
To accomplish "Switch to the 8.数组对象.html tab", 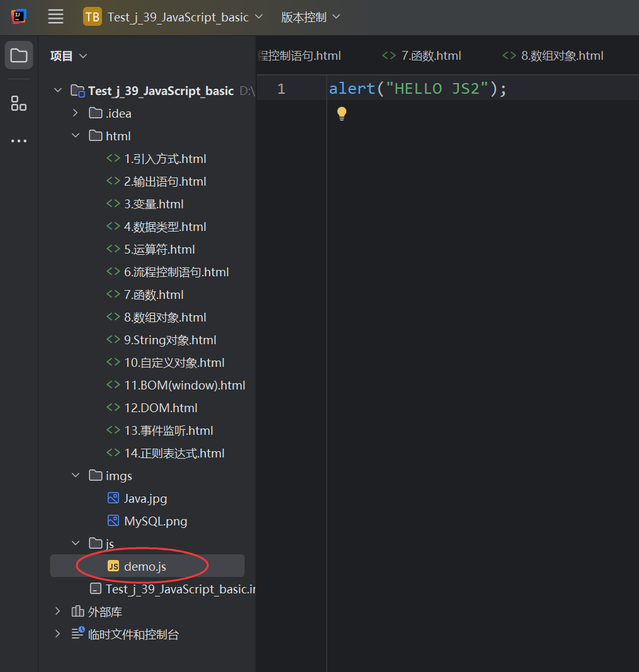I will [x=551, y=55].
